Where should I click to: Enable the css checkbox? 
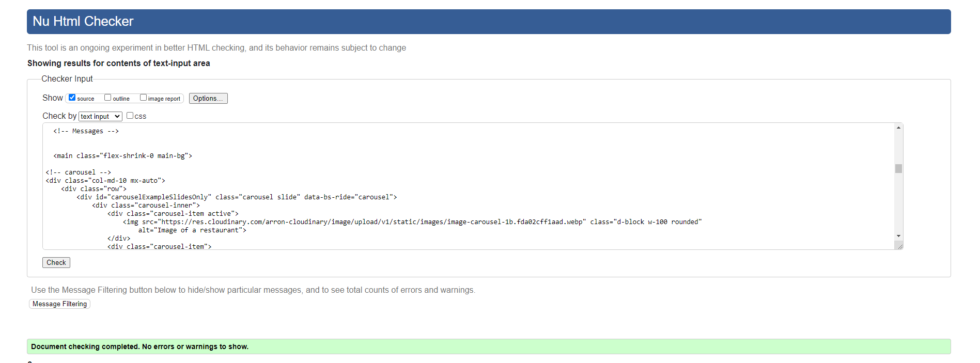coord(130,116)
